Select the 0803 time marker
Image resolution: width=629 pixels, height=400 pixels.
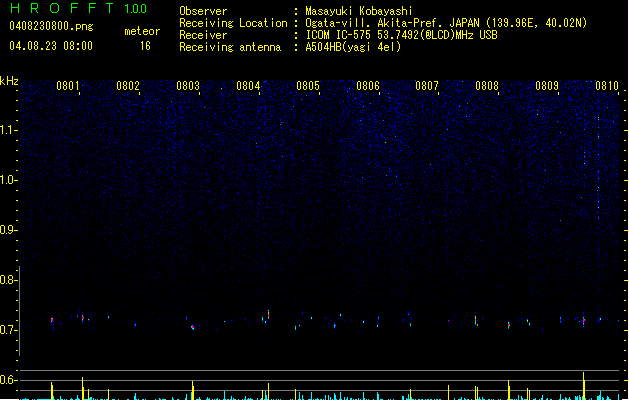click(188, 86)
